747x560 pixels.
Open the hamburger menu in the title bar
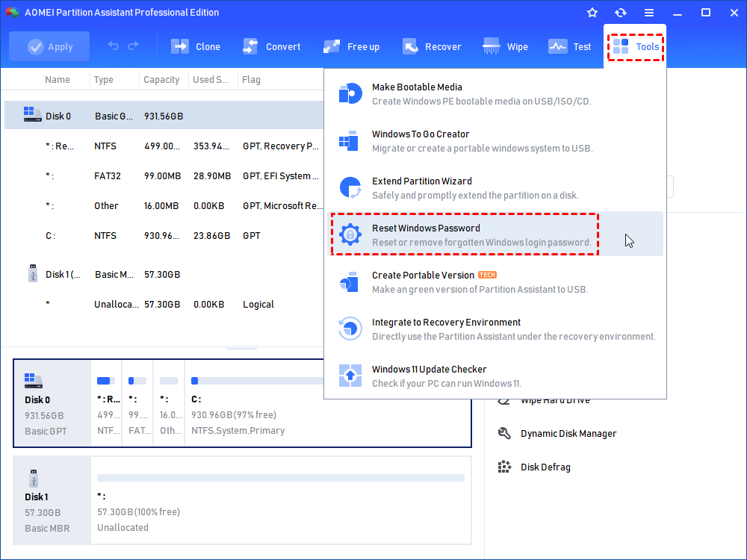pos(649,12)
